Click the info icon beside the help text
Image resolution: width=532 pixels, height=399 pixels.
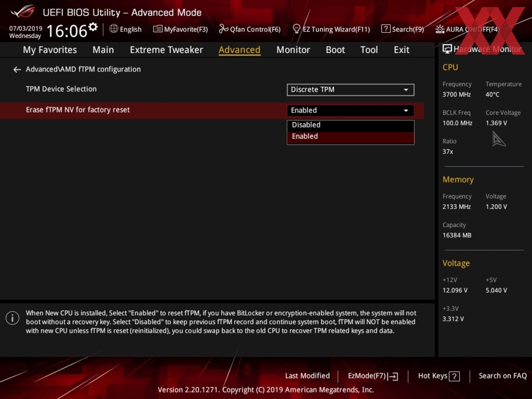tap(13, 318)
